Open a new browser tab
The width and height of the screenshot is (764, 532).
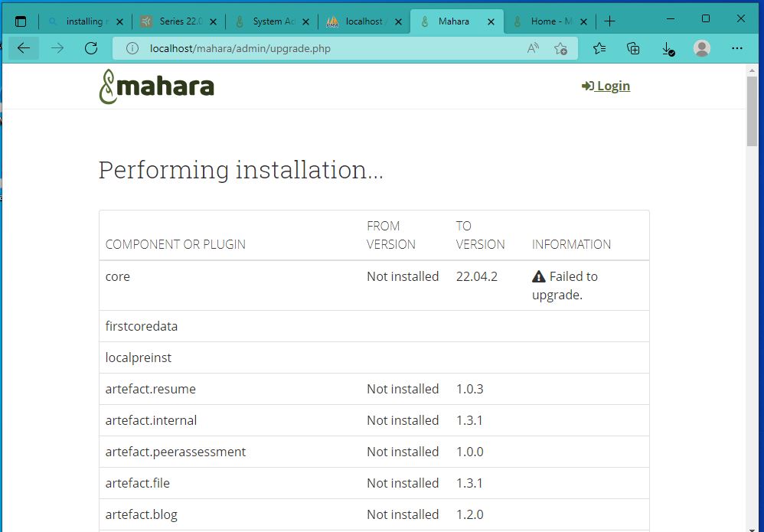click(609, 21)
